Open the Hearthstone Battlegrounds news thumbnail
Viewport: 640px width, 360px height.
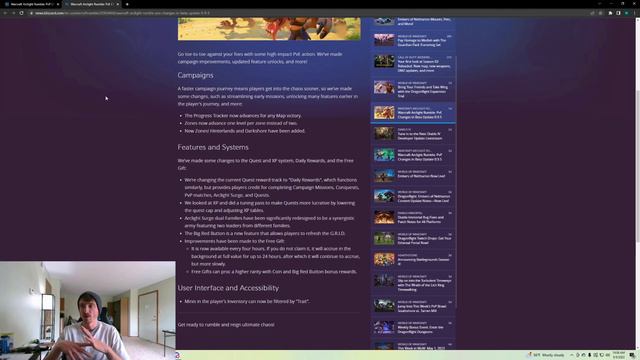[384, 259]
